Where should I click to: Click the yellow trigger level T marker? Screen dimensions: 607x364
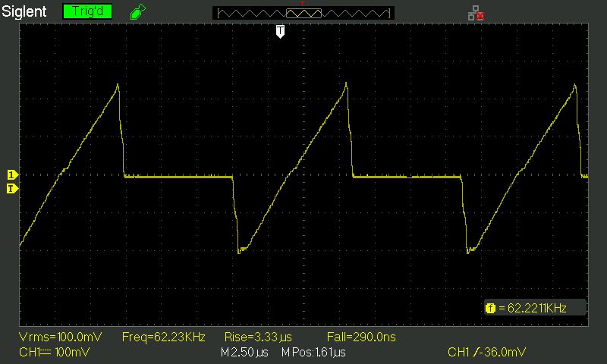[12, 188]
